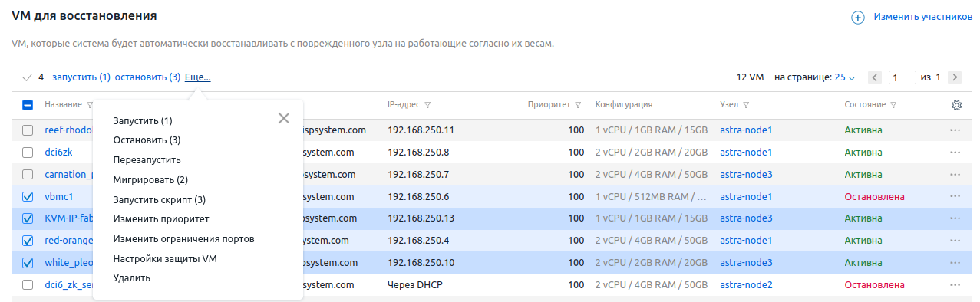Select Изменить ограничения портов entry

pos(183,239)
